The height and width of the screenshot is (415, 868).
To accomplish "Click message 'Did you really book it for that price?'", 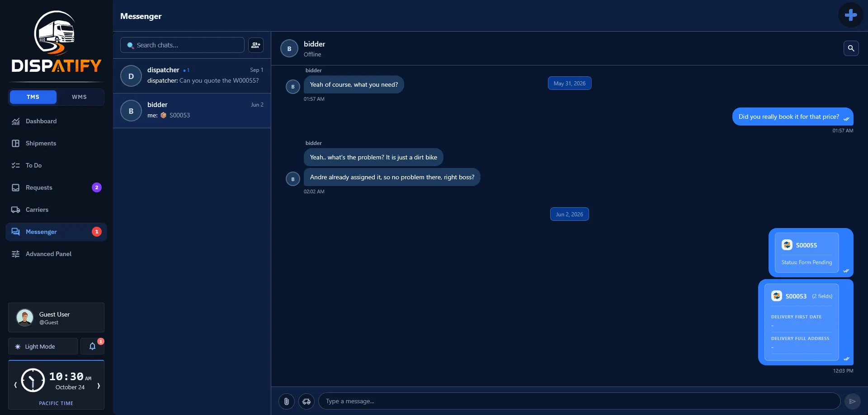I will tap(793, 117).
